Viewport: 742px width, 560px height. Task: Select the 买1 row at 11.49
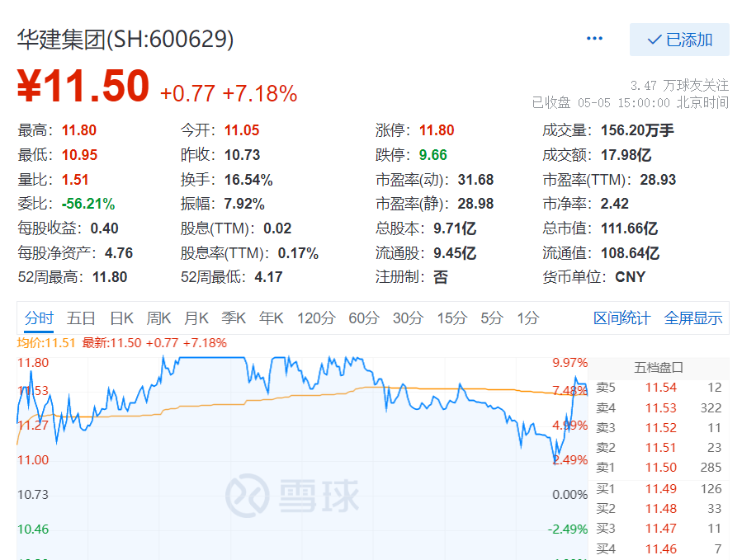point(659,488)
